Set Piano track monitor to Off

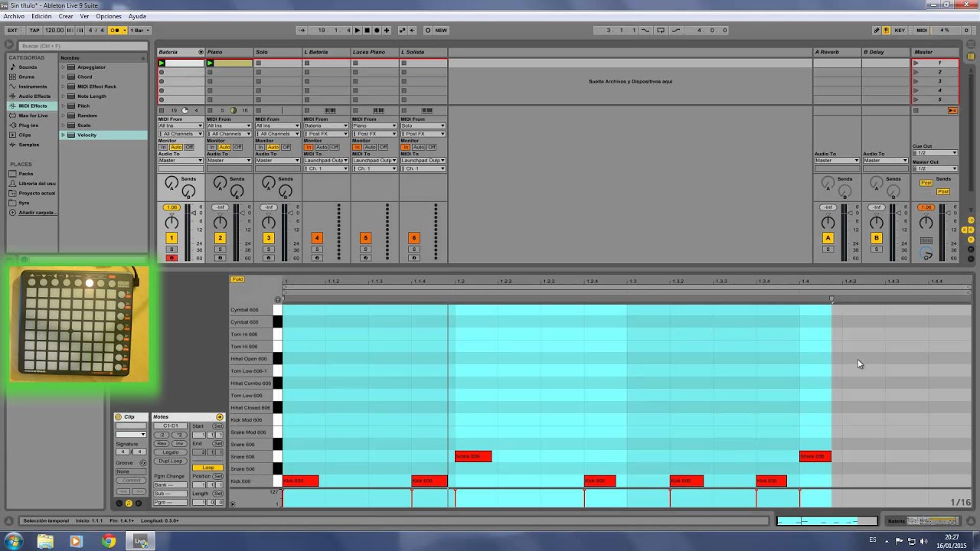[x=238, y=147]
